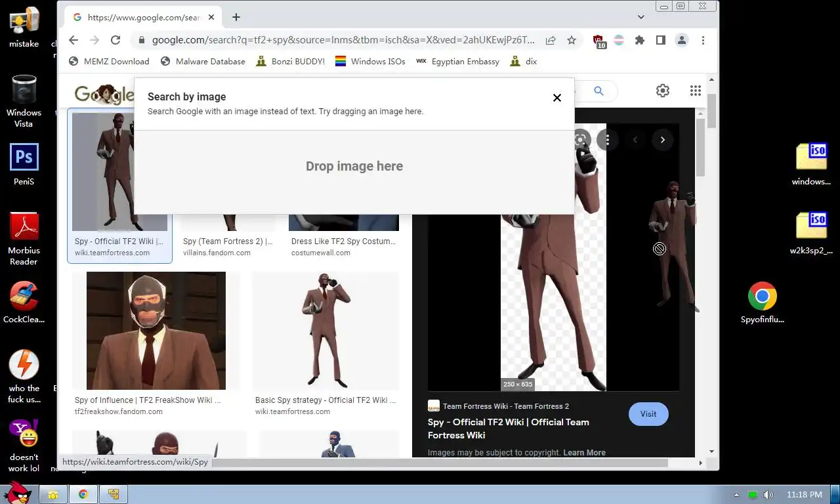Click the Chrome taskbar button

click(x=83, y=494)
